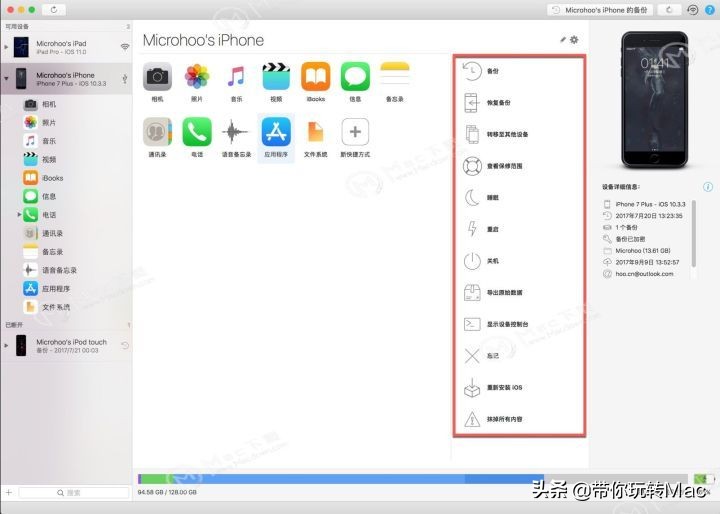720x514 pixels.
Task: Collapse the Microhoo's iPhone device entry
Action: click(x=6, y=79)
